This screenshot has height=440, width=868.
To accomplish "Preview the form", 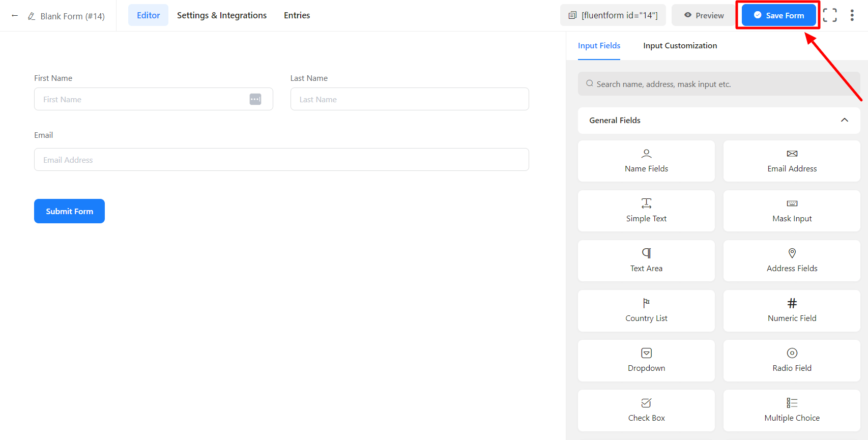I will (704, 15).
